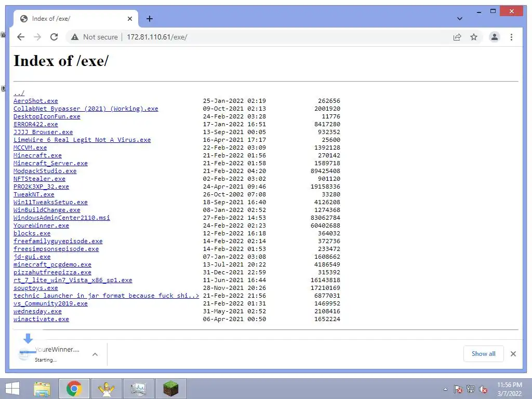This screenshot has height=399, width=532.
Task: Click technic launcher in jar format link
Action: [x=106, y=296]
